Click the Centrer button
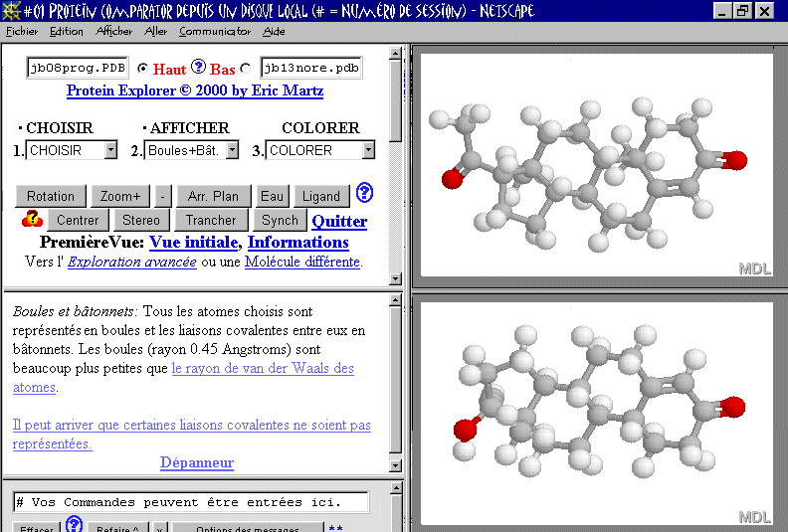The image size is (788, 532). (78, 220)
